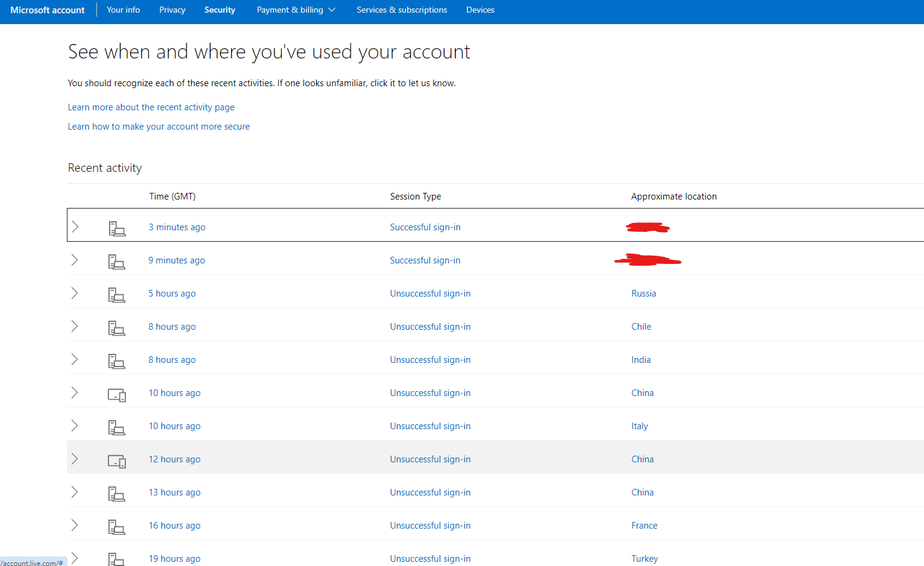This screenshot has height=566, width=924.
Task: Click the device icon in the Russia row
Action: pos(117,295)
